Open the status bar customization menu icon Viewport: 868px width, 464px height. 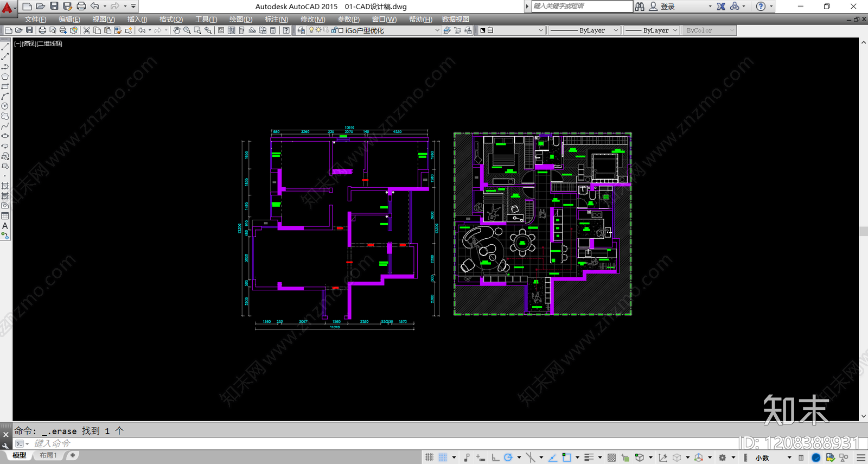pyautogui.click(x=861, y=457)
